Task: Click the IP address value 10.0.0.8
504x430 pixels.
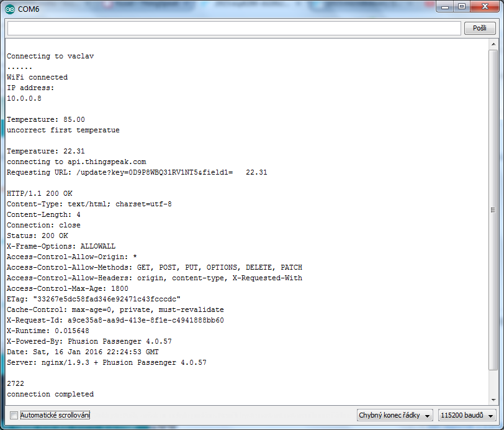Action: (x=24, y=98)
